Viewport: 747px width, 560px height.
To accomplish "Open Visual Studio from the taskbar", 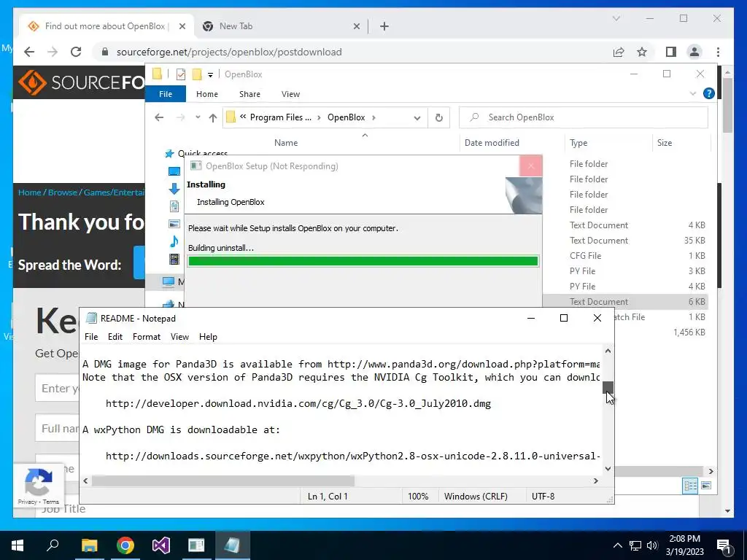I will click(x=161, y=545).
